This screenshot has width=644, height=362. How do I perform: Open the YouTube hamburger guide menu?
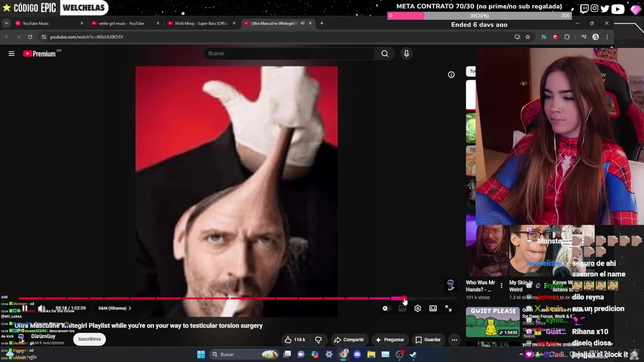point(11,54)
